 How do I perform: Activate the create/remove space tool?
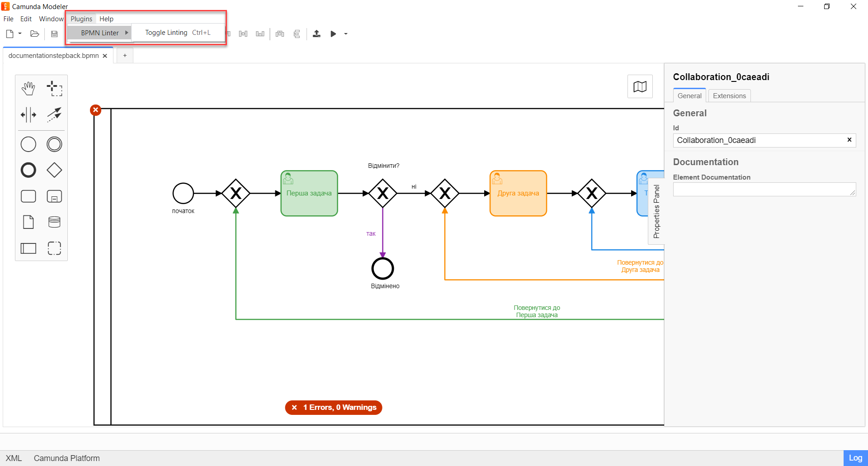tap(28, 114)
